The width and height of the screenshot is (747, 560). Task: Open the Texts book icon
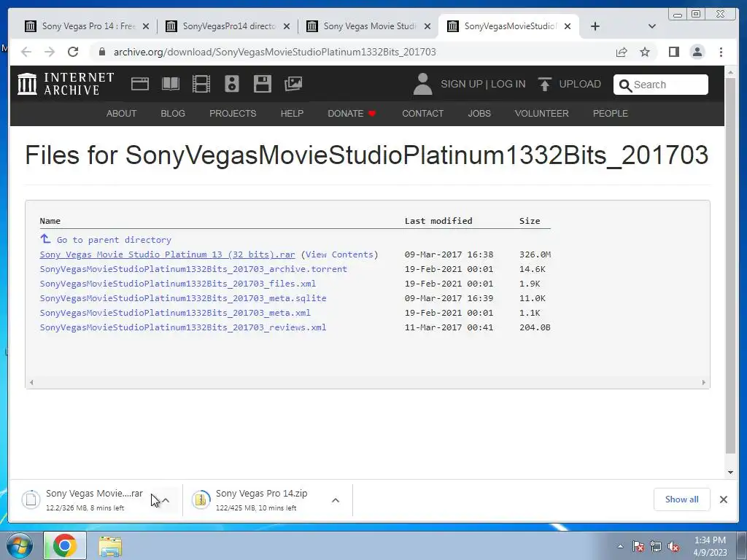(x=171, y=84)
